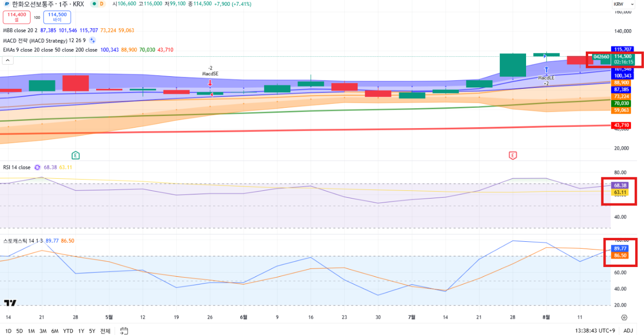
Task: Select the RSI 14 close legend
Action: click(17, 167)
